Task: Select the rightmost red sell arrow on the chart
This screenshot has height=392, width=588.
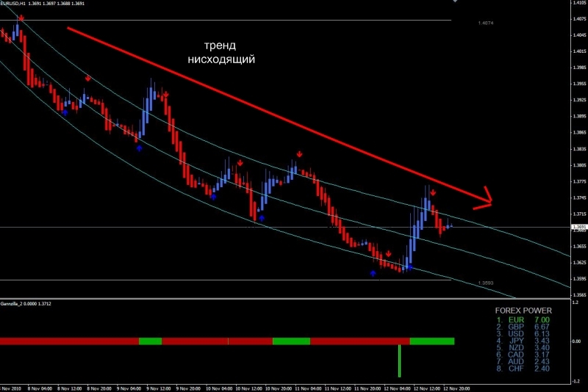Action: point(433,192)
